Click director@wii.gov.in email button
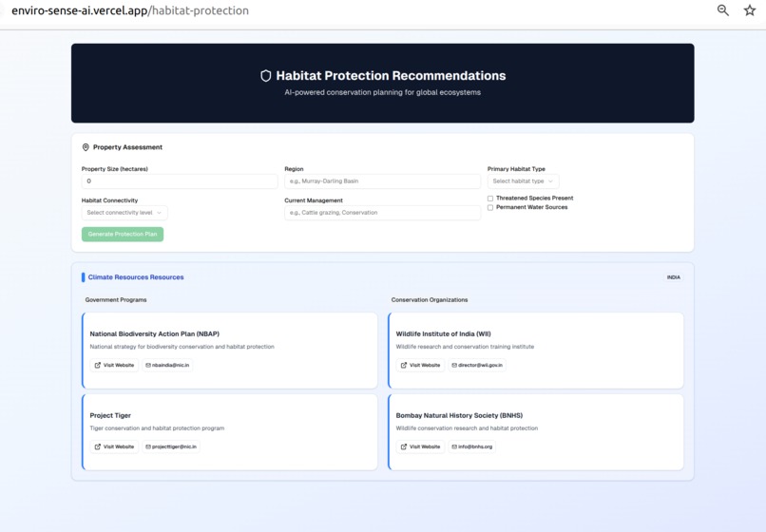The height and width of the screenshot is (532, 766). click(x=477, y=365)
